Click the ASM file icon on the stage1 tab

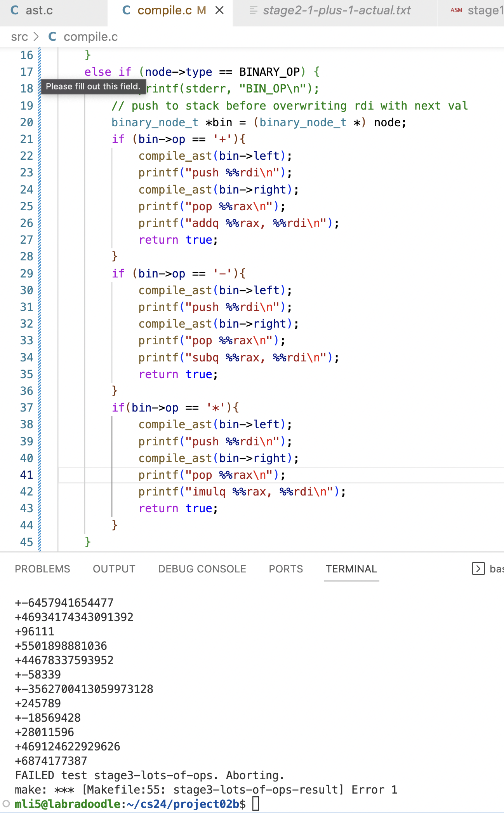[456, 10]
